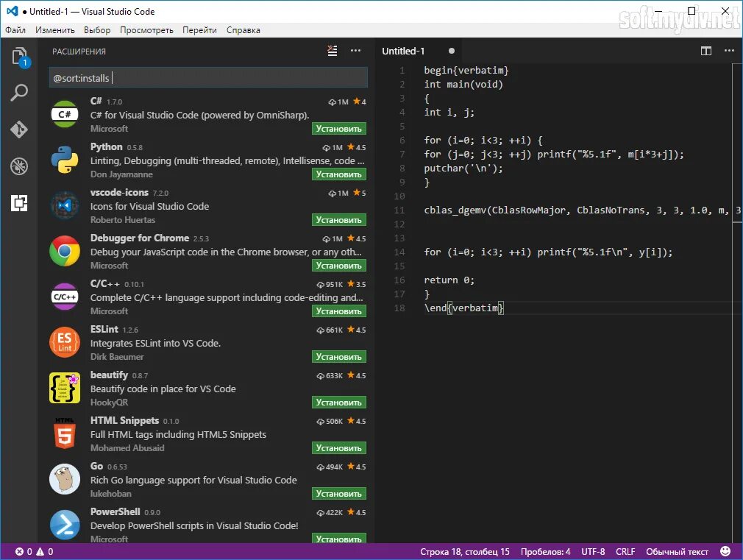The width and height of the screenshot is (743, 560).
Task: Place cursor on return 0; line
Action: point(449,280)
